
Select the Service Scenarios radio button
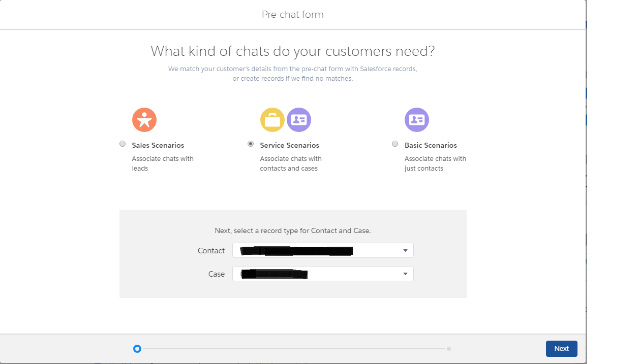(x=251, y=144)
